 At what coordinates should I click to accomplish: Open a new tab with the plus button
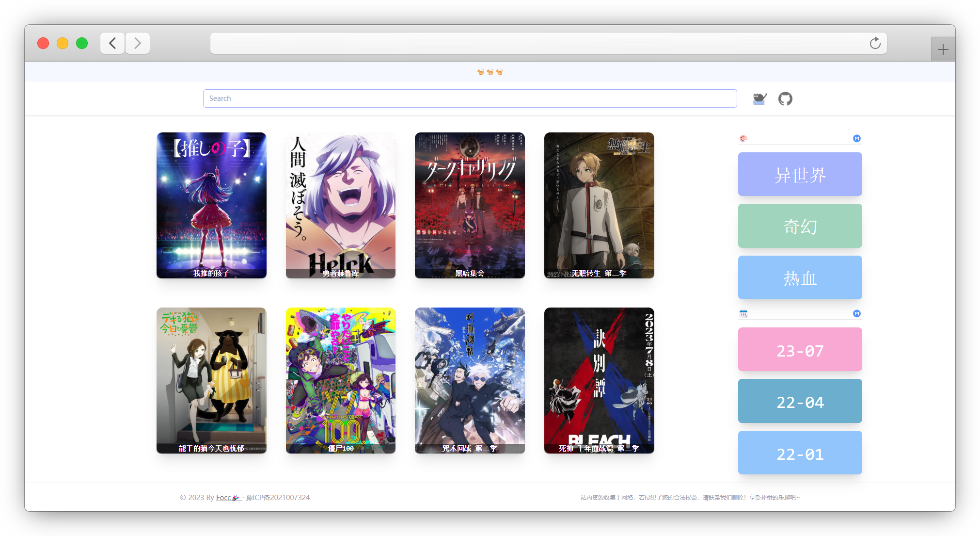point(943,49)
